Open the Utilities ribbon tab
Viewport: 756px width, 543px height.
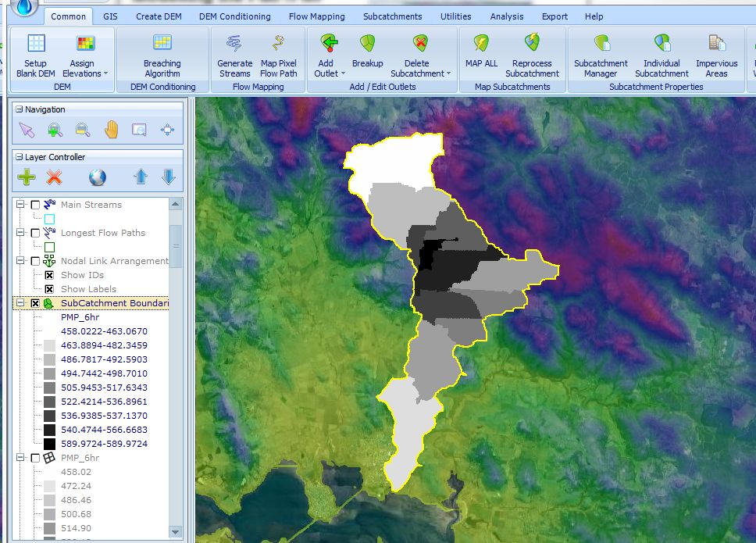coord(455,16)
